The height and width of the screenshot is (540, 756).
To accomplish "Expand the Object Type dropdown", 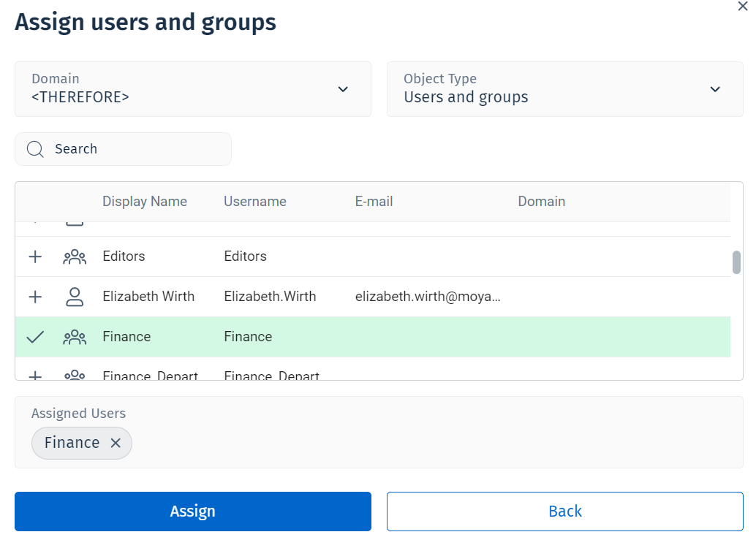I will click(x=564, y=89).
